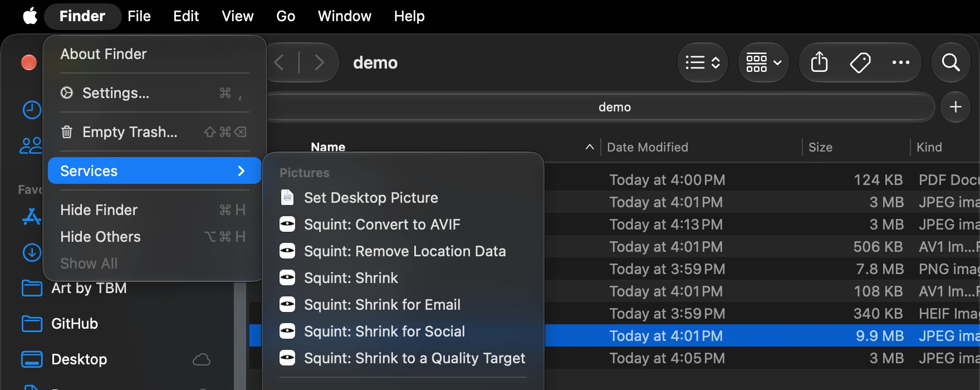
Task: Select the row modified Today at 4:05 PM
Action: tap(762, 358)
